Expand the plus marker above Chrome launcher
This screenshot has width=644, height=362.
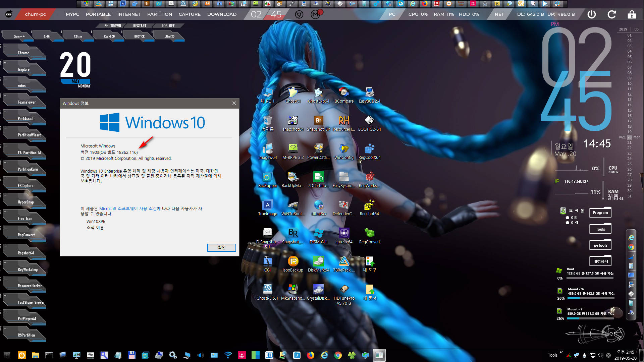[5, 46]
